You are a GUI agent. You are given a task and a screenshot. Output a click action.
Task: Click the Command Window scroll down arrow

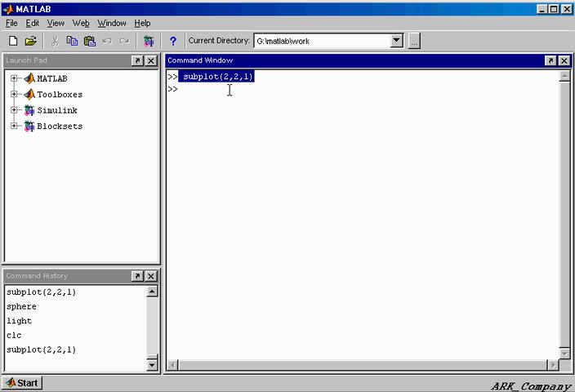pyautogui.click(x=564, y=354)
